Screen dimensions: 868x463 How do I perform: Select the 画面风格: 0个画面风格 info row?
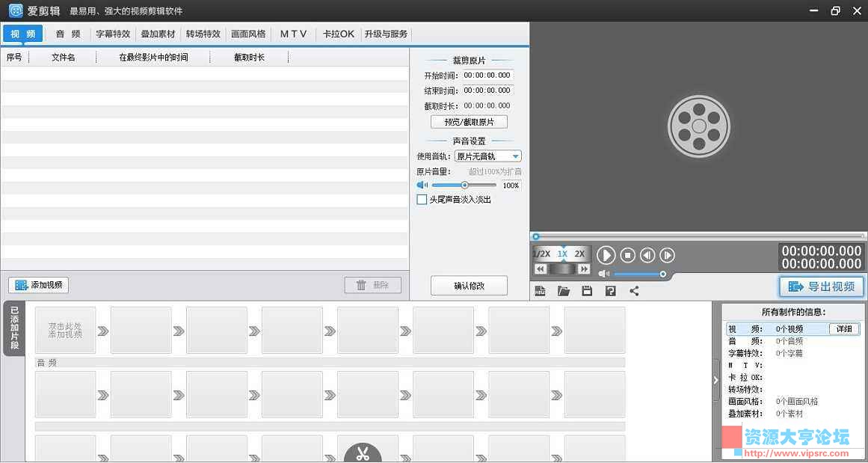pos(794,402)
